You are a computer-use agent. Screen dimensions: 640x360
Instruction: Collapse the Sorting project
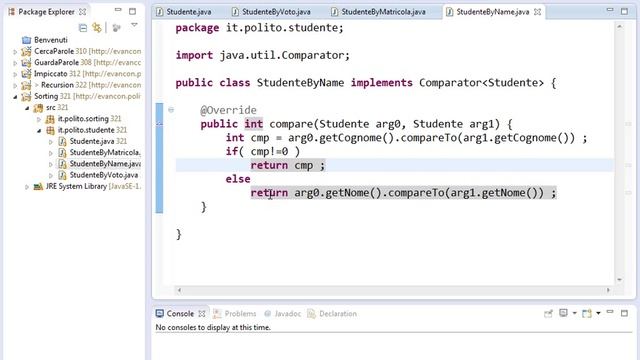point(15,97)
